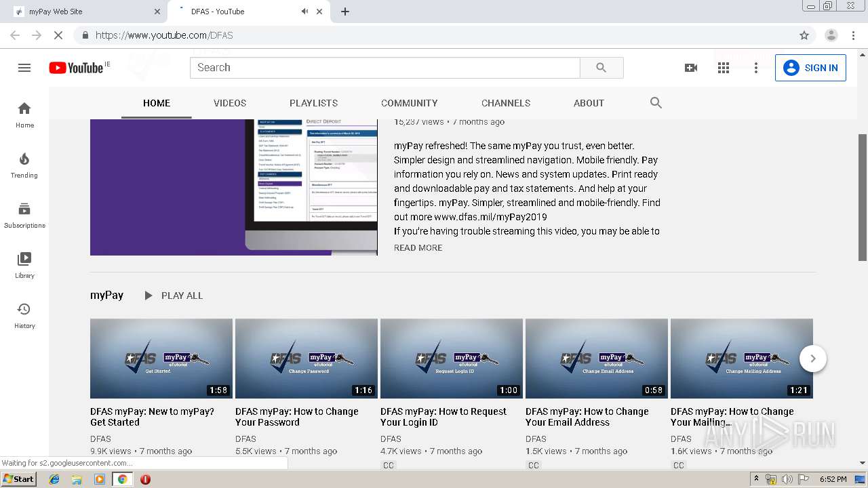Open DFAS channel under Get Started video

(x=100, y=439)
